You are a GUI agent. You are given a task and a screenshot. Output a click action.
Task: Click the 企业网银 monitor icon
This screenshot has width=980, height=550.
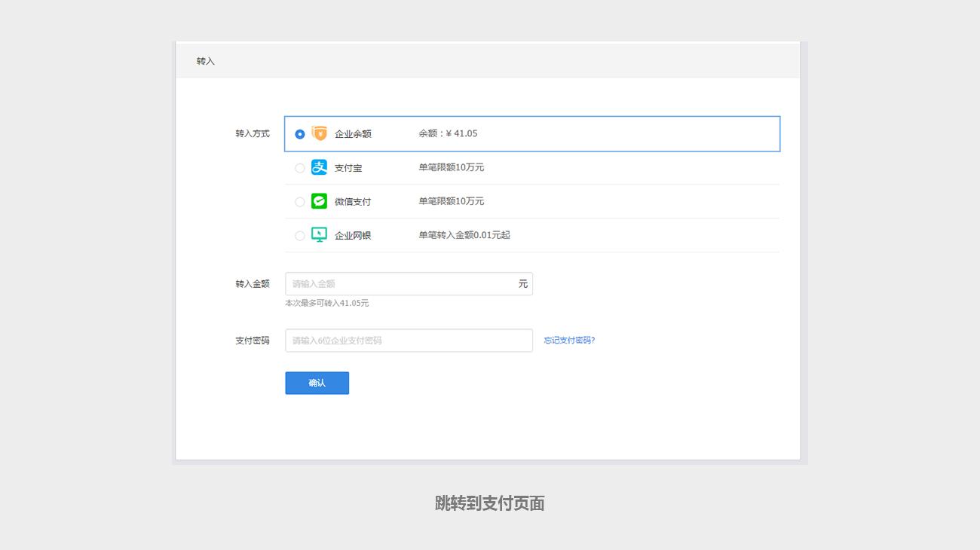coord(320,235)
